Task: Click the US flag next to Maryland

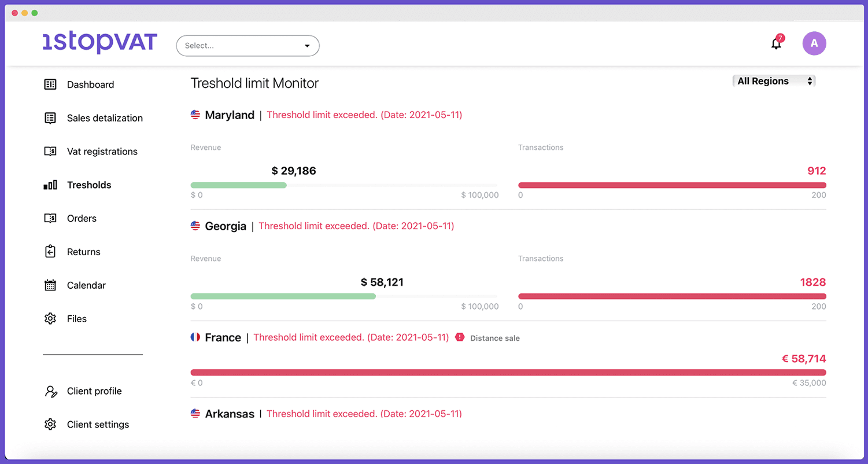Action: click(x=195, y=115)
